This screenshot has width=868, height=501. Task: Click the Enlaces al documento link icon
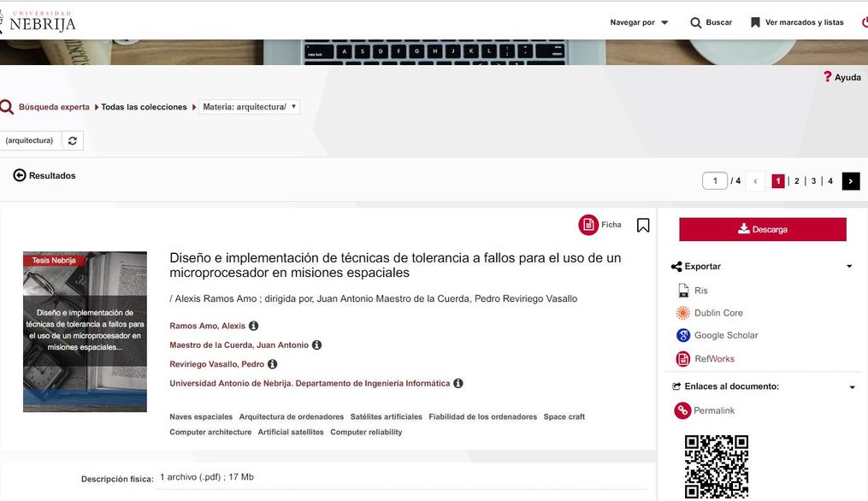(x=676, y=386)
